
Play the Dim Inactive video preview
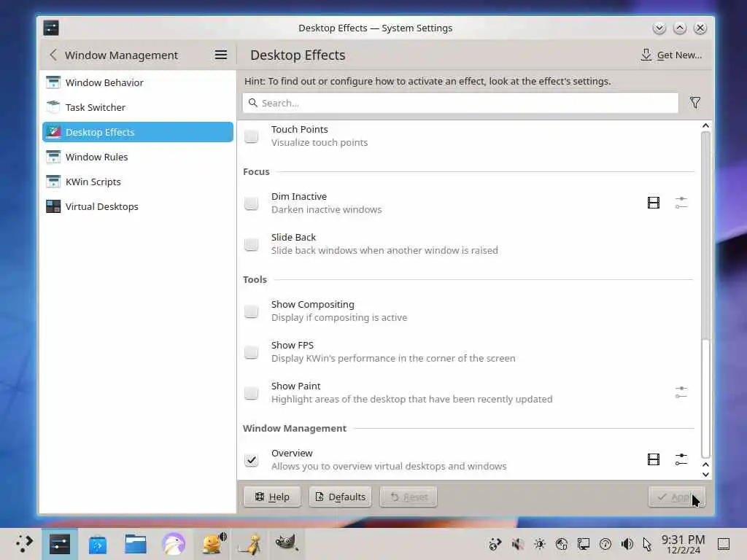[653, 203]
